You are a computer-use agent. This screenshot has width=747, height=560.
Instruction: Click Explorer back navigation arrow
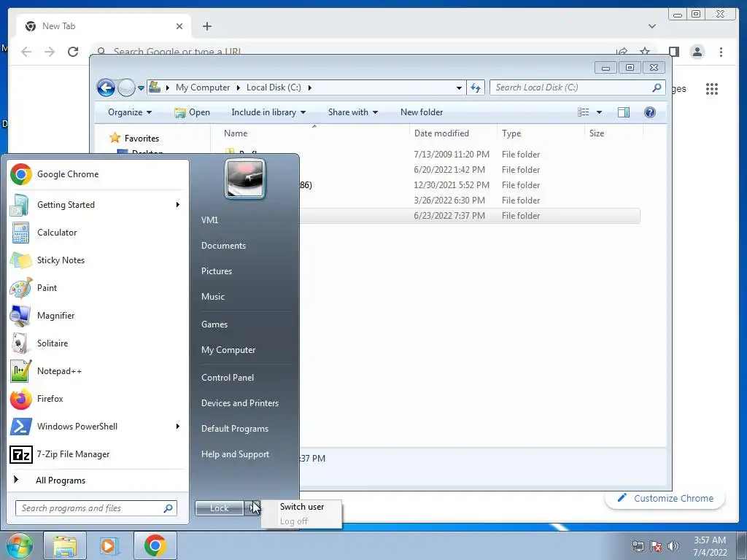coord(106,87)
